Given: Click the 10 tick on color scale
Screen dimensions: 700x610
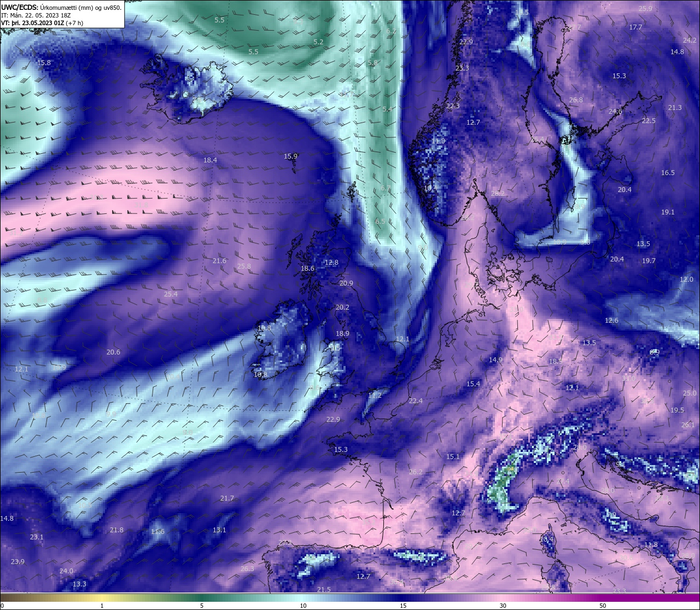Looking at the screenshot, I should (x=303, y=606).
